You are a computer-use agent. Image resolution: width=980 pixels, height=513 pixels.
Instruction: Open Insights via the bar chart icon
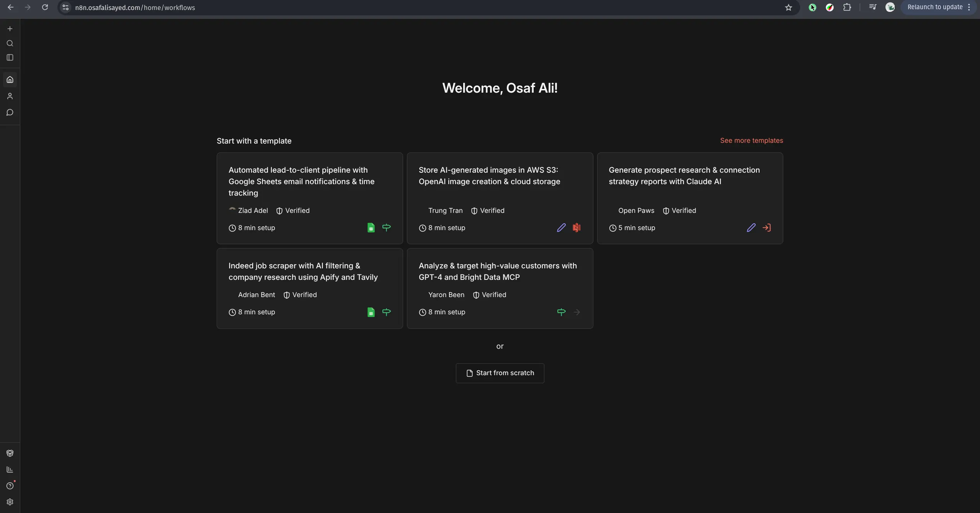(10, 469)
